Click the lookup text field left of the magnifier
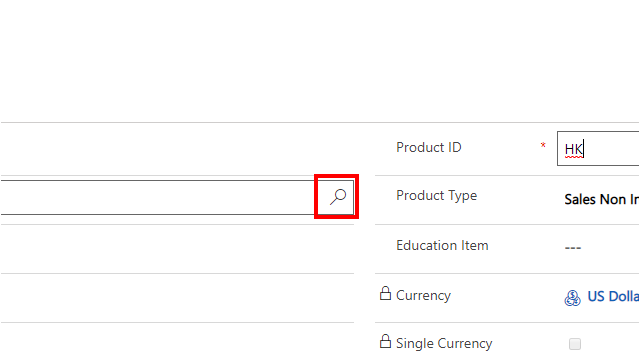This screenshot has height=360, width=640. pos(159,198)
